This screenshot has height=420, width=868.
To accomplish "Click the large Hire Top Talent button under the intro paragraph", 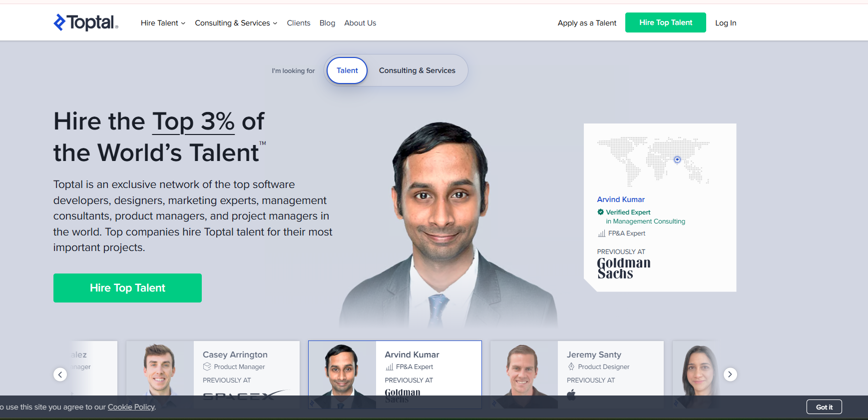I will pos(127,288).
